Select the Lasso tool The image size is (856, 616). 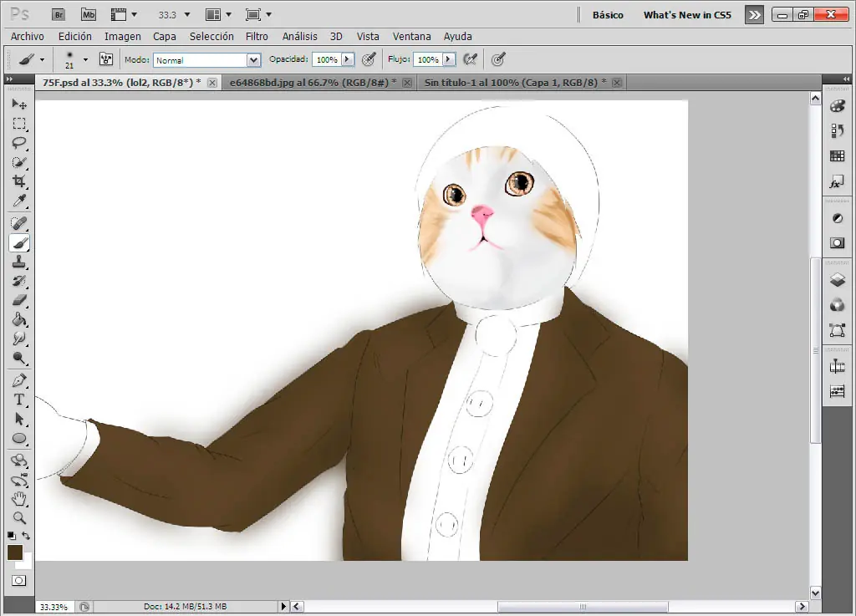click(19, 143)
